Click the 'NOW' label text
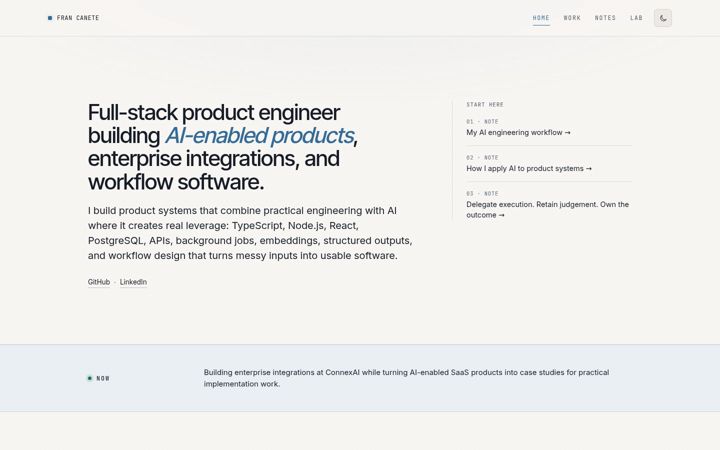 coord(103,378)
